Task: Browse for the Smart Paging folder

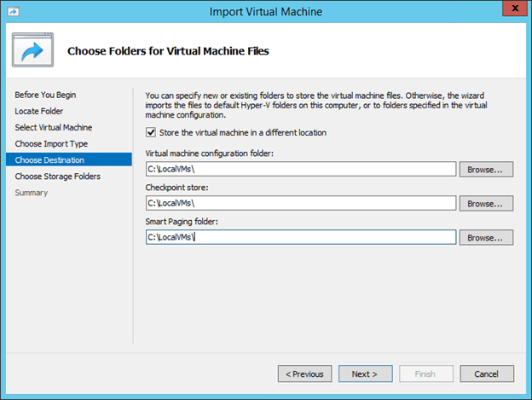Action: click(x=486, y=237)
